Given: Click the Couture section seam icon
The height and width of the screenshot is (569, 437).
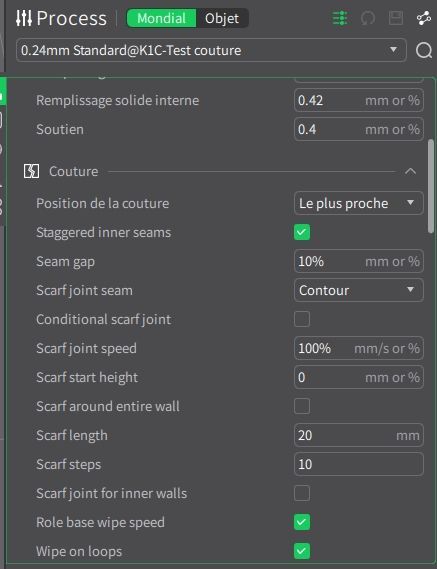Looking at the screenshot, I should (32, 171).
